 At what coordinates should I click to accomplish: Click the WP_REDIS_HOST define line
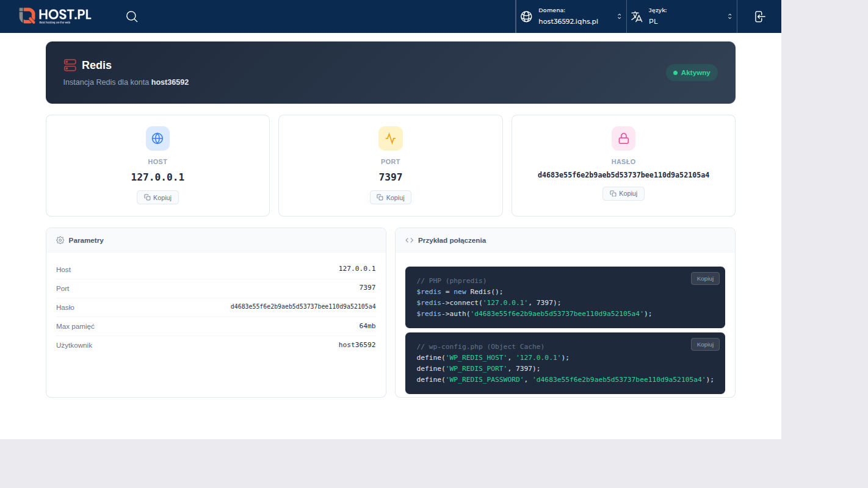(x=493, y=357)
